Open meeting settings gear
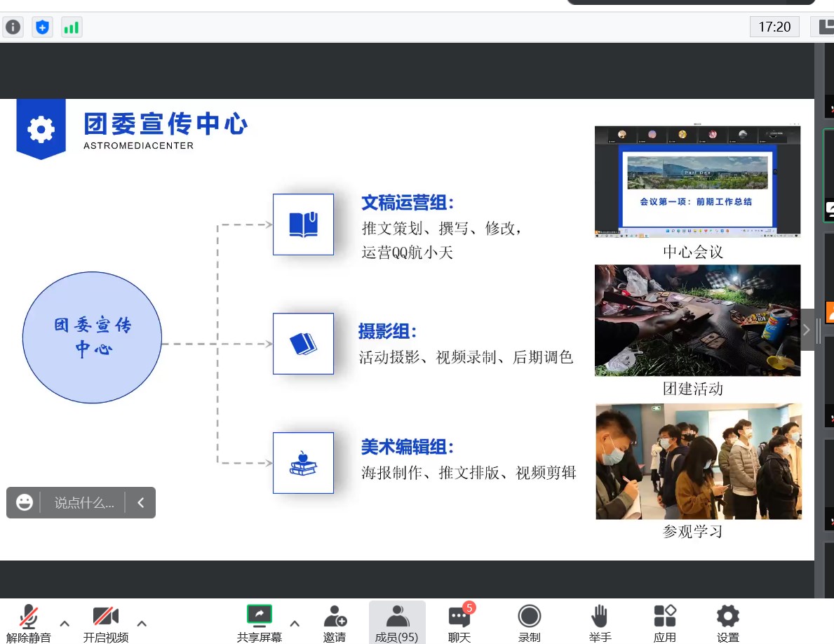Viewport: 834px width, 644px height. (727, 617)
